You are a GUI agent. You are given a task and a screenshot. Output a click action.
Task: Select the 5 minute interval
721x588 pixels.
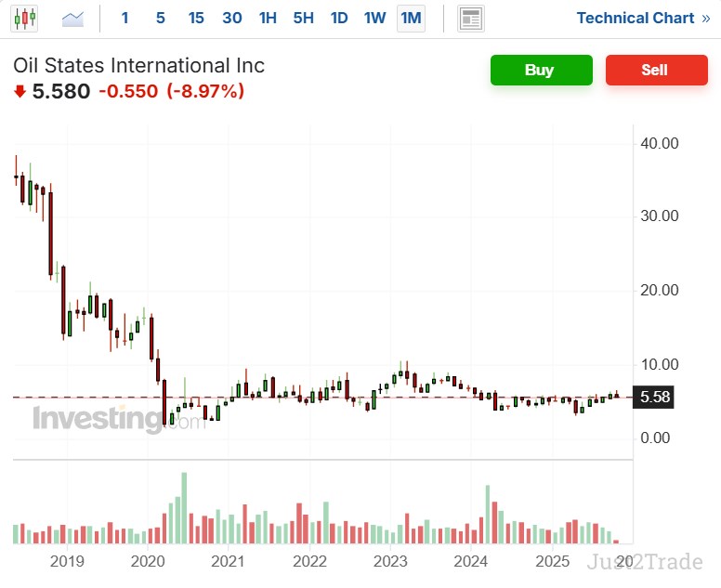[x=161, y=18]
